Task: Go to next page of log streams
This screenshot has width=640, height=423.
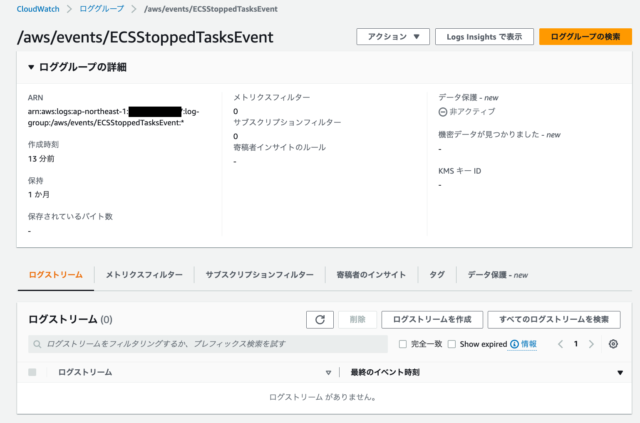Action: click(591, 344)
